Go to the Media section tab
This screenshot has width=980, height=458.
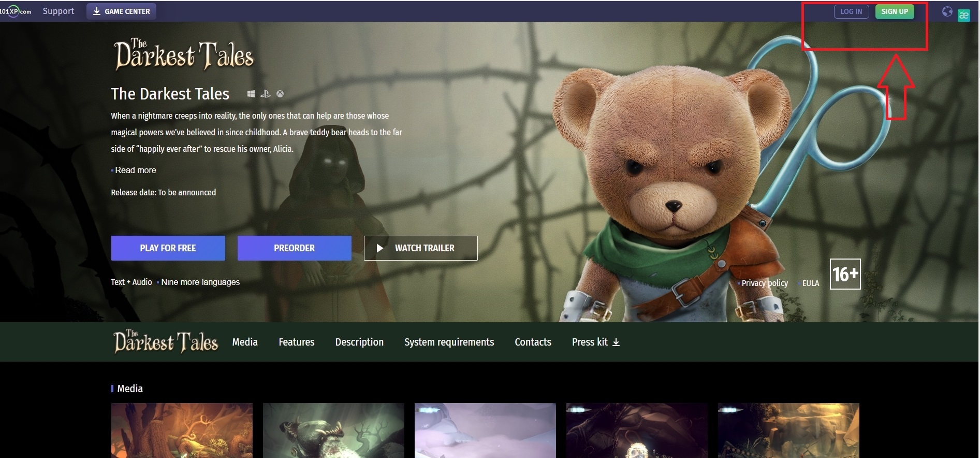coord(245,342)
